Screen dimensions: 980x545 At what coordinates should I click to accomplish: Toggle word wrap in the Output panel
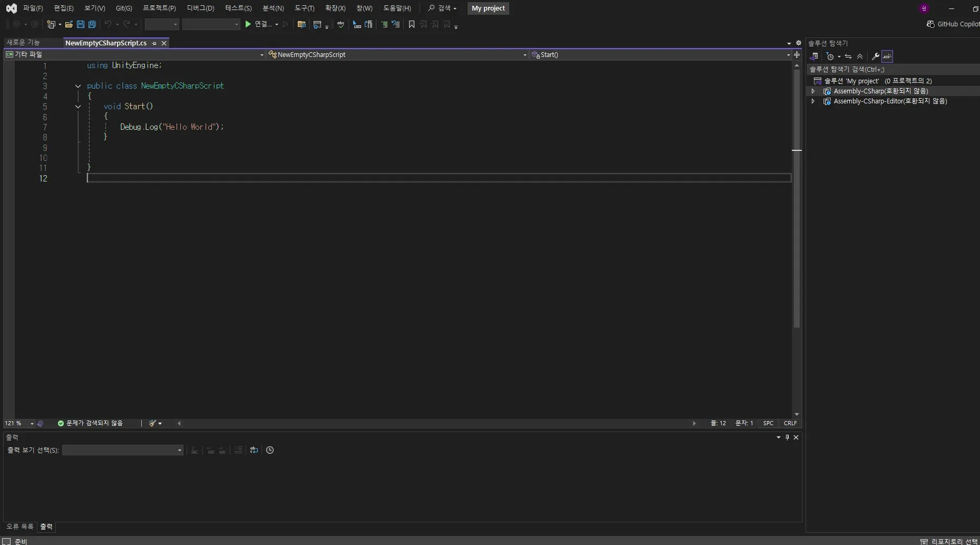click(x=254, y=450)
